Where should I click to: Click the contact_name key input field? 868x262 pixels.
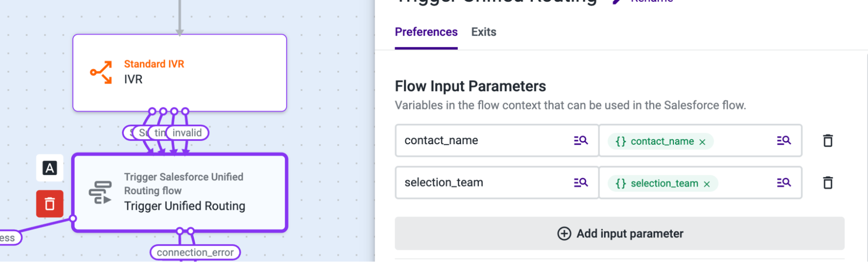[x=482, y=140]
